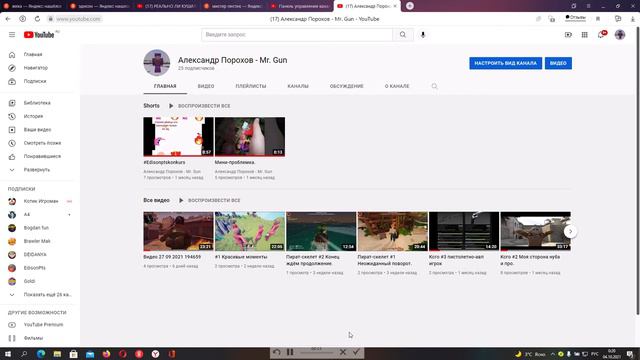Show more subscriptions via Показать ещё
The image size is (640, 360).
click(47, 295)
